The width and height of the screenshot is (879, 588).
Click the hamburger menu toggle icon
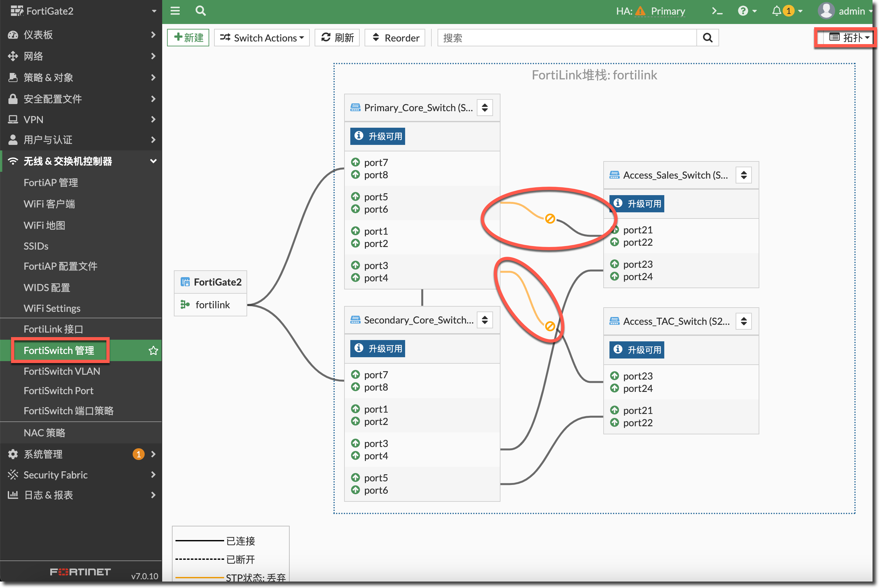(x=175, y=11)
